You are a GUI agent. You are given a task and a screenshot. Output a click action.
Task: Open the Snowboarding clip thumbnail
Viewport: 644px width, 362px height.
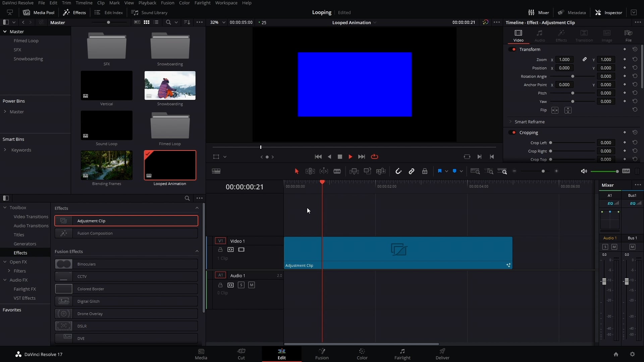coord(169,85)
